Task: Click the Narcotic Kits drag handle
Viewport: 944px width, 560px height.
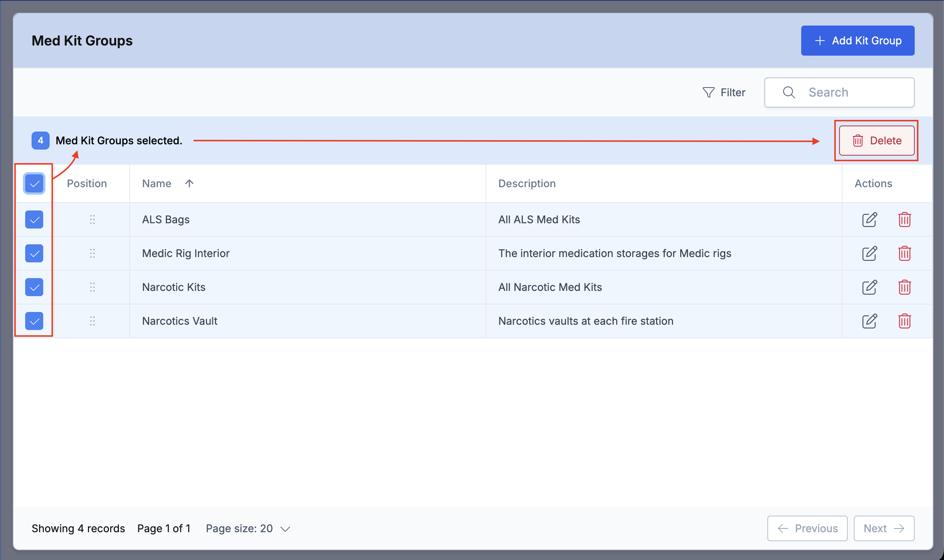Action: 92,287
